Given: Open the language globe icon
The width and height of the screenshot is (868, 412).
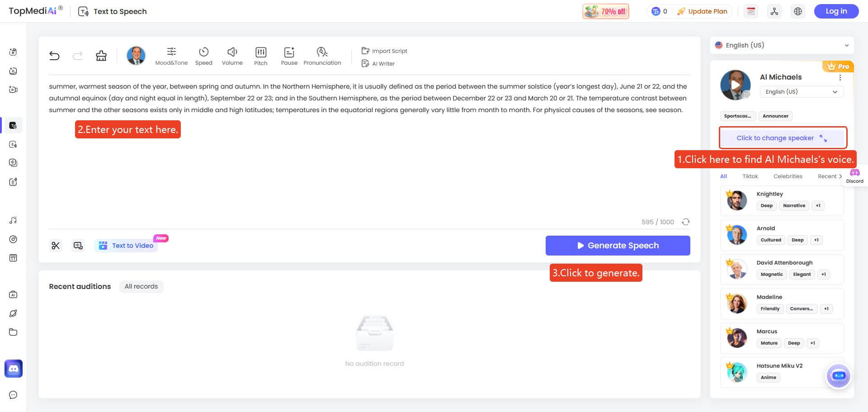Looking at the screenshot, I should click(x=798, y=11).
